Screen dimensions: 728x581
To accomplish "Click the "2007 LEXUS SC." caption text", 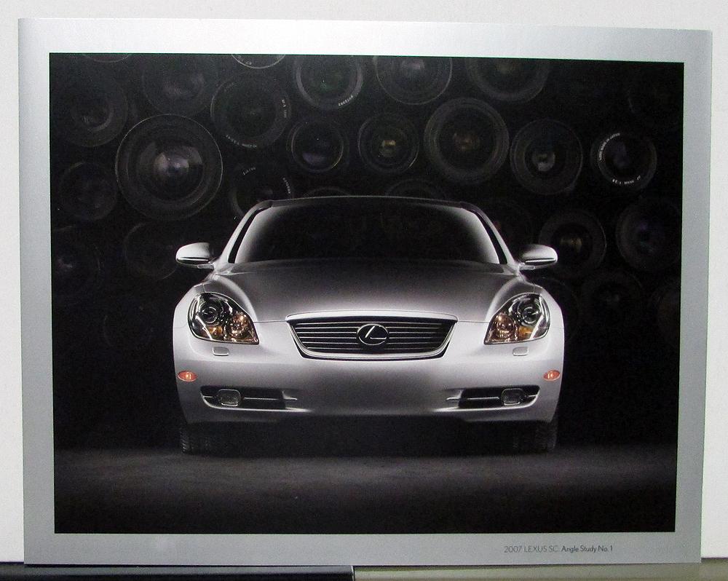I will [x=531, y=550].
